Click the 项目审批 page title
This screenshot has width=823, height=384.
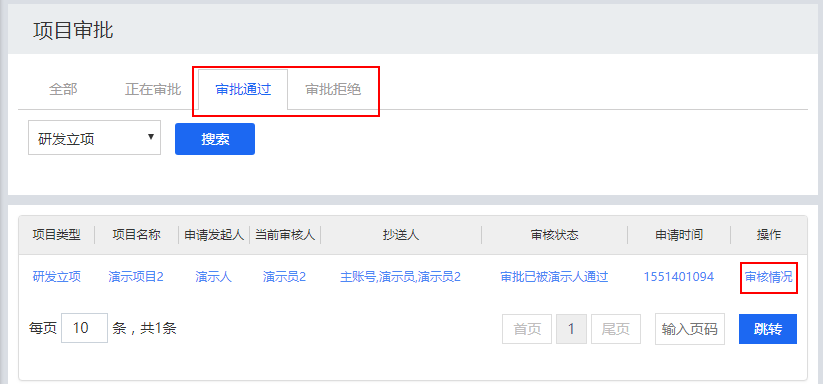pyautogui.click(x=73, y=30)
